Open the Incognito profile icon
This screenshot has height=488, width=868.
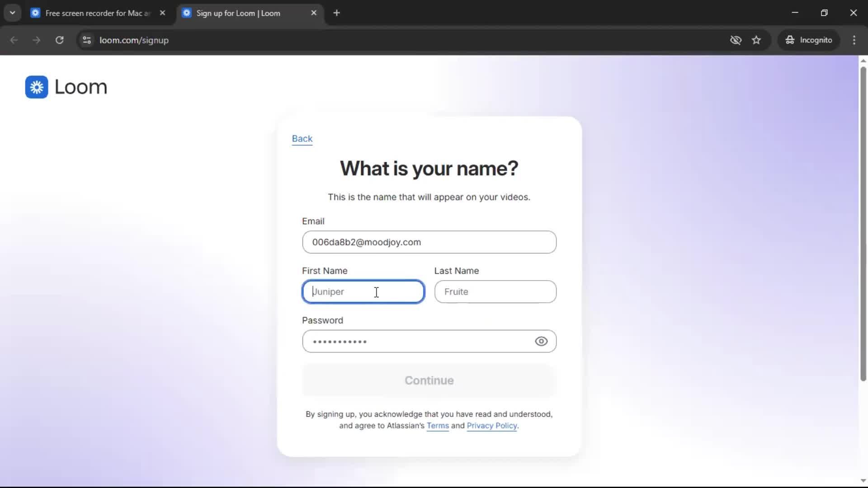[x=809, y=40]
